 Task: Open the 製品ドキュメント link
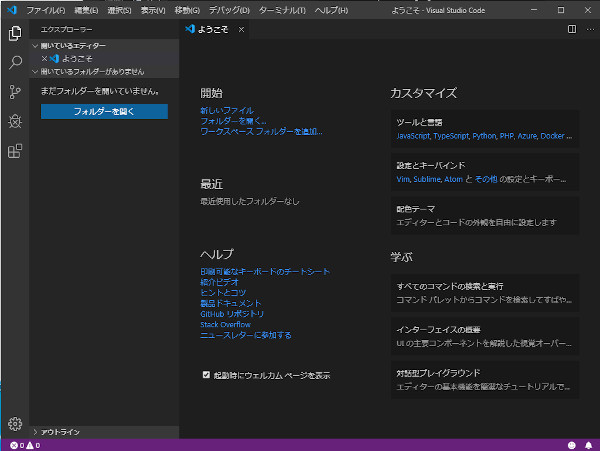[x=231, y=303]
